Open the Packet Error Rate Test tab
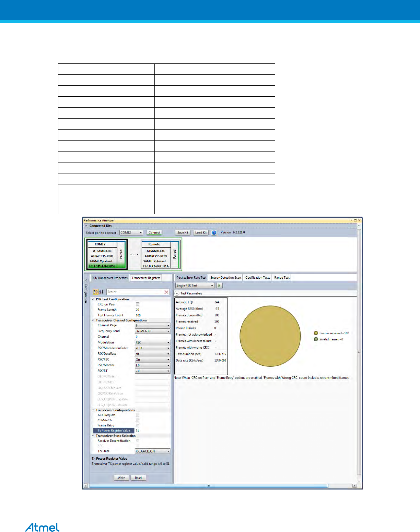This screenshot has width=420, height=532. (x=191, y=278)
